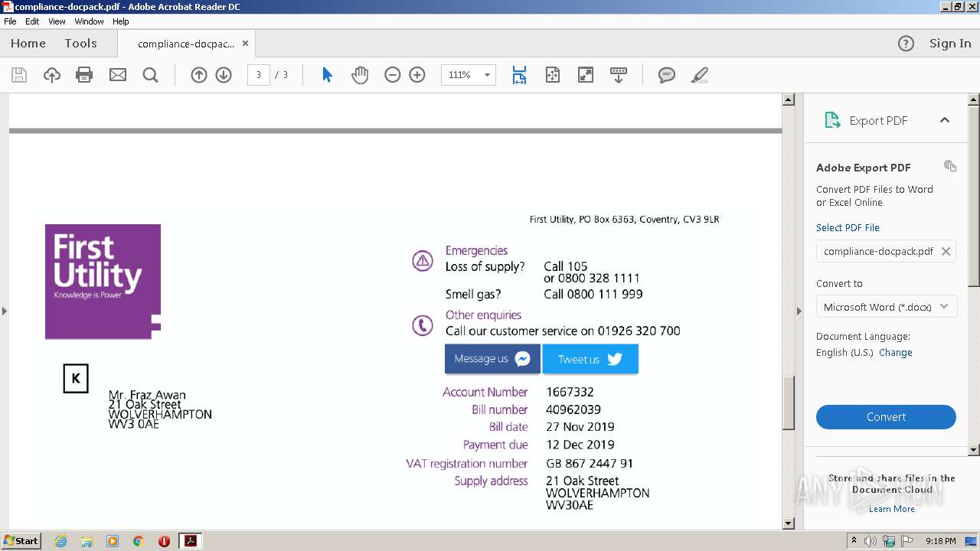Click the fit width scrolling icon
The image size is (980, 551).
click(519, 75)
